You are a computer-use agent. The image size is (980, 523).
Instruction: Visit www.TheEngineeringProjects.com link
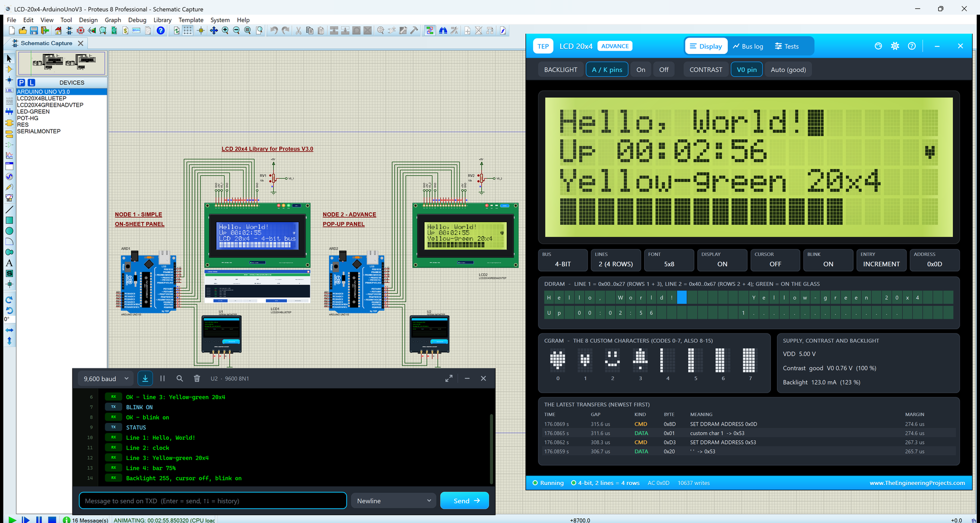[917, 483]
